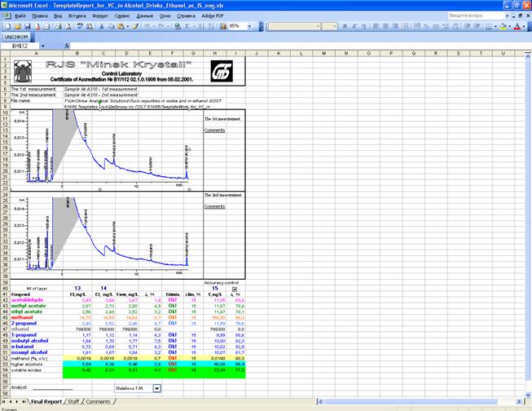532x411 pixels.
Task: Toggle Underline (Ч) formatting
Action: 363,26
